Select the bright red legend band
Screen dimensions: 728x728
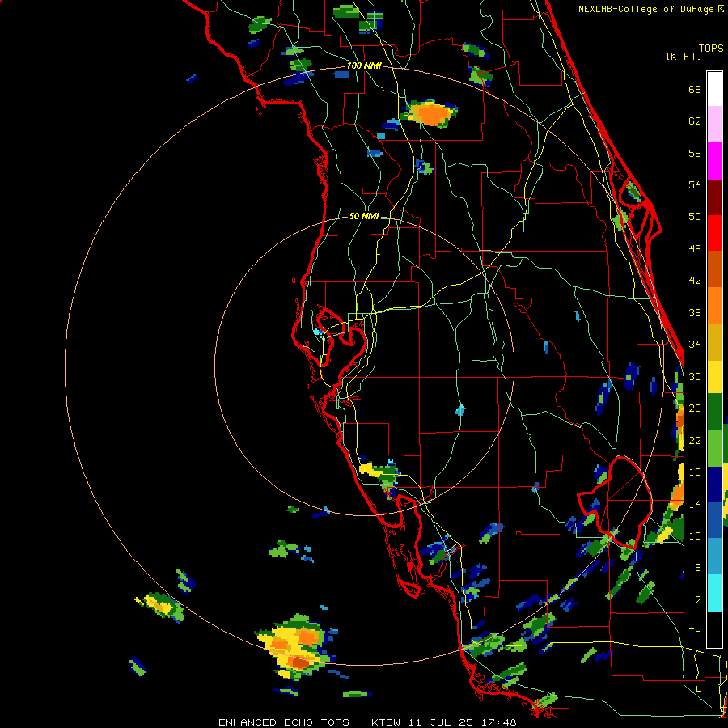click(714, 233)
